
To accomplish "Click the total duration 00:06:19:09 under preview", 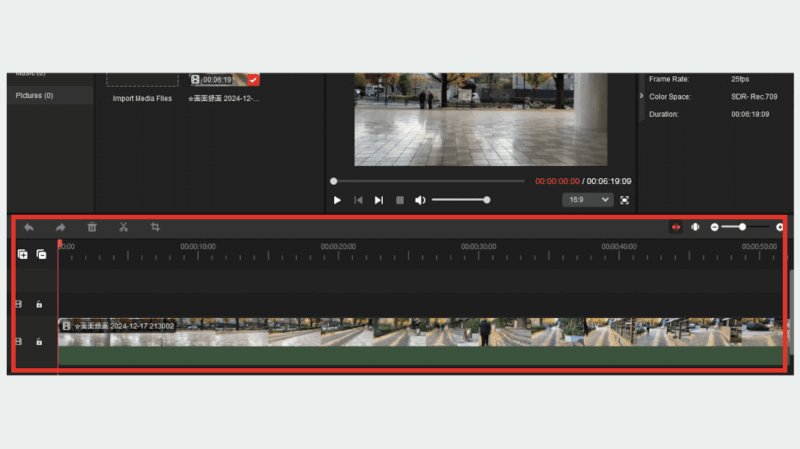I will click(x=609, y=181).
